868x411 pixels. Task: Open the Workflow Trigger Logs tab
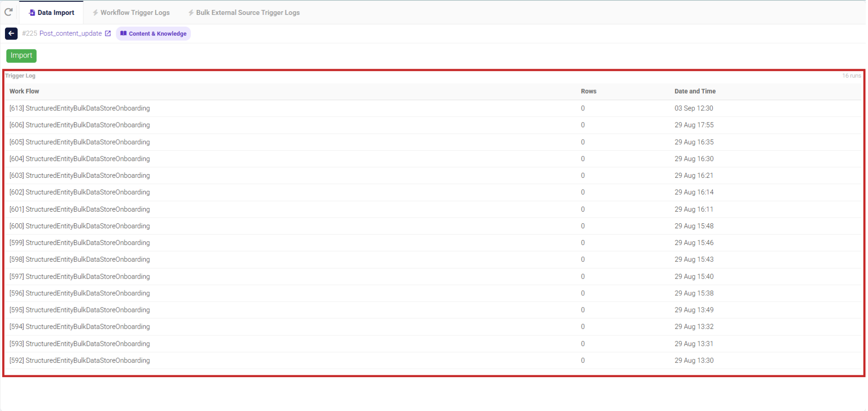coord(131,13)
